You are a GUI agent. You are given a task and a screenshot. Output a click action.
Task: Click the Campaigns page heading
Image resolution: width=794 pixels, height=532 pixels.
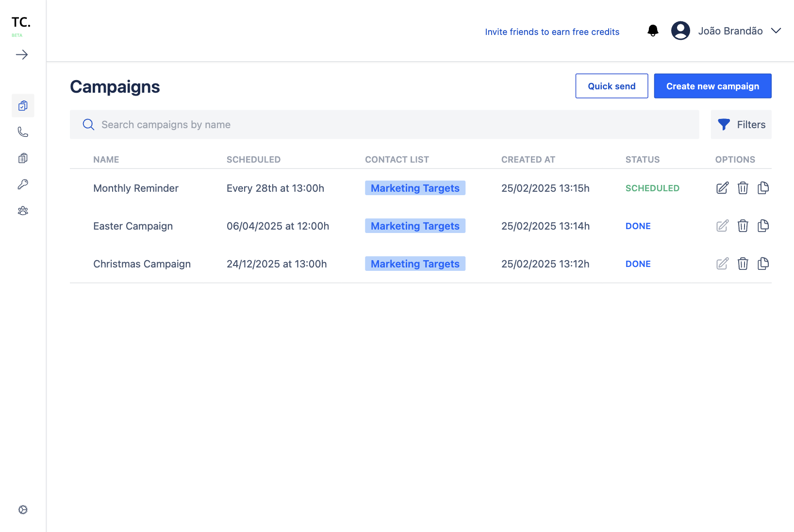115,87
